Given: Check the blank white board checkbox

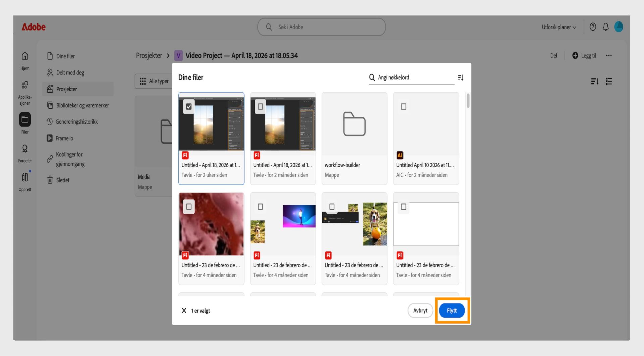Looking at the screenshot, I should click(404, 207).
